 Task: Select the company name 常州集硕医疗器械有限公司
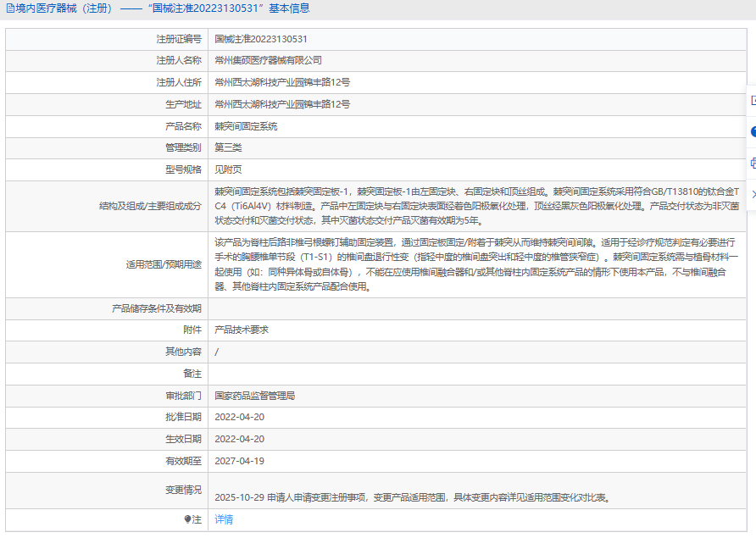point(268,60)
